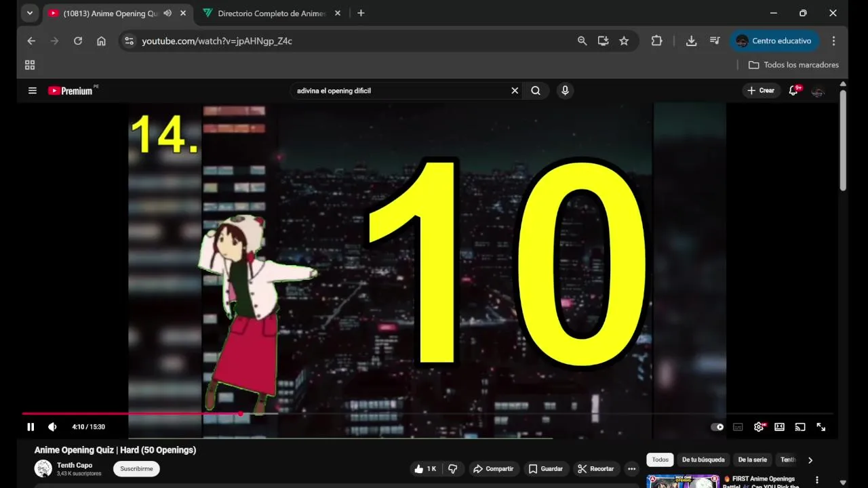Open Chrome downloads
The height and width of the screenshot is (488, 868).
point(691,41)
